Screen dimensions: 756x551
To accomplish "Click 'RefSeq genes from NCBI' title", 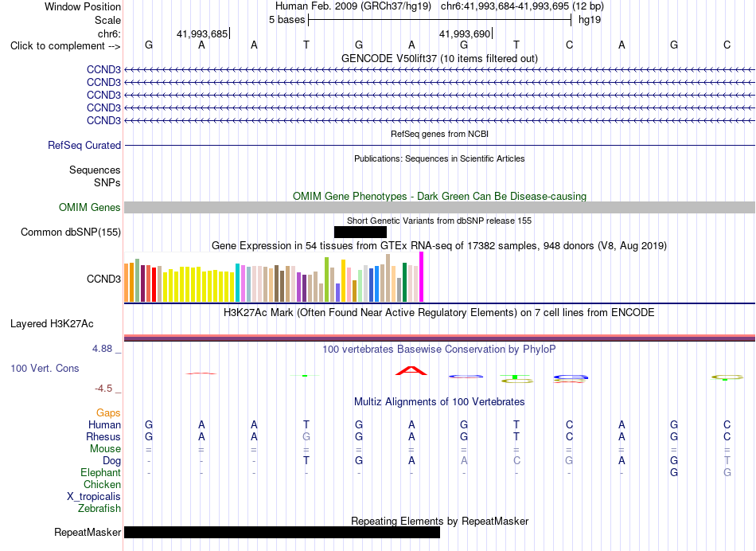I will click(x=440, y=134).
